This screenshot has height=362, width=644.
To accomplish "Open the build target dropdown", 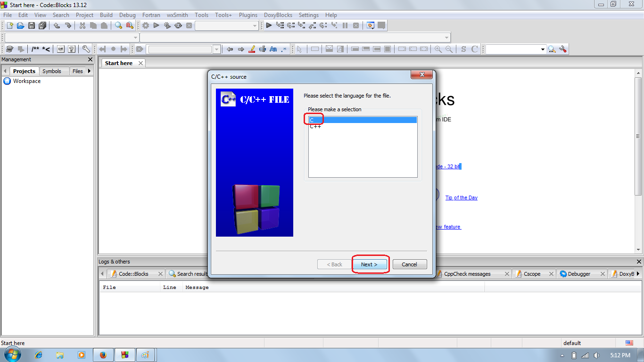I will 227,25.
